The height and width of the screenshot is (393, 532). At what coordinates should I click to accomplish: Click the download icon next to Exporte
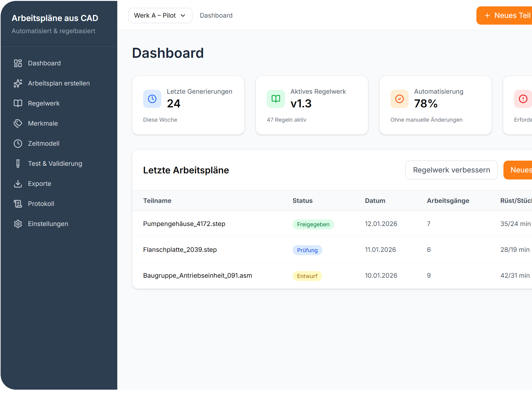click(18, 184)
